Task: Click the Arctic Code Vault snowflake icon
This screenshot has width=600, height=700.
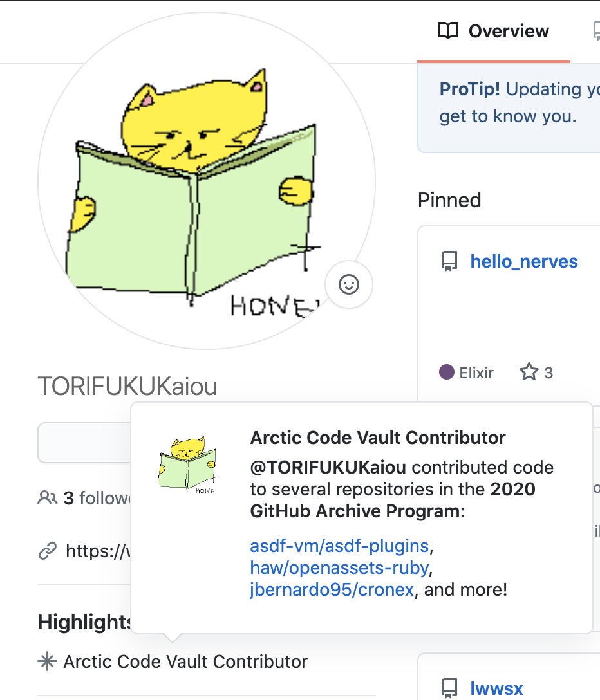Action: click(x=47, y=661)
